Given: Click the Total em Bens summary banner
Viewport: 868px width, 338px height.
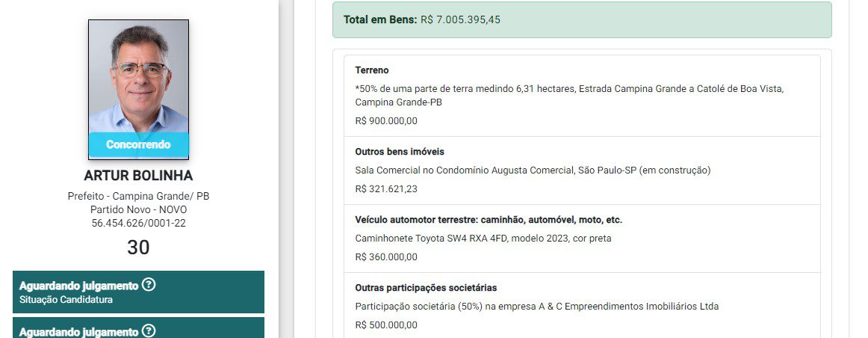Looking at the screenshot, I should pyautogui.click(x=581, y=19).
